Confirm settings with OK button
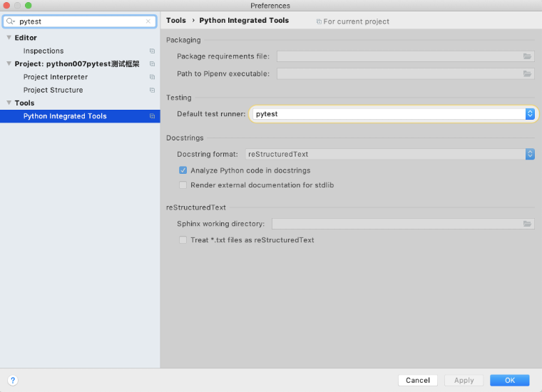Image resolution: width=542 pixels, height=392 pixels. [x=509, y=381]
